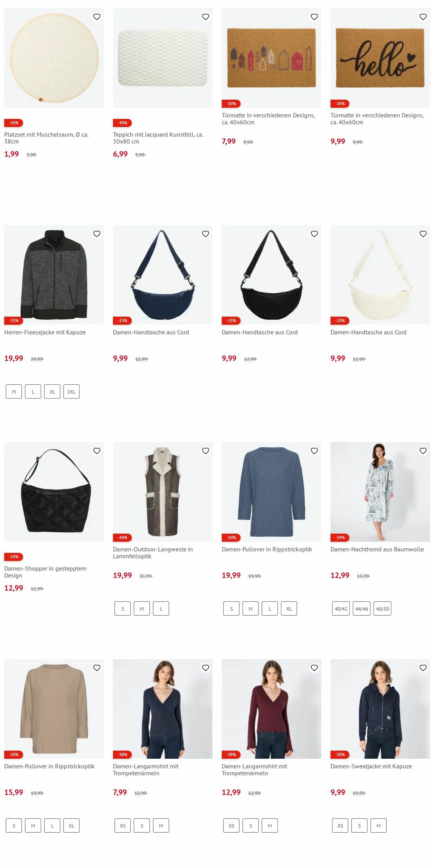Favorite the Damen-Sweatjacke mit Kapuze
The height and width of the screenshot is (868, 432).
[x=423, y=668]
